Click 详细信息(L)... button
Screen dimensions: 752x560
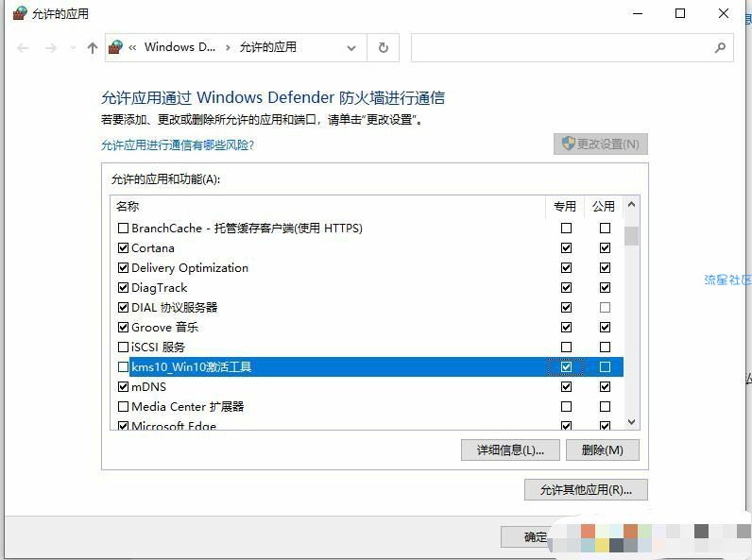click(510, 450)
